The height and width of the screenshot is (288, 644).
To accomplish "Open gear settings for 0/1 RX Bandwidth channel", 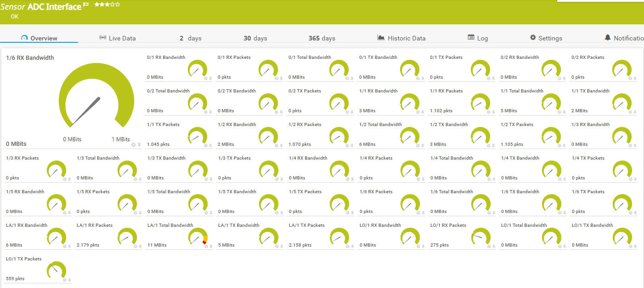I will tap(206, 79).
